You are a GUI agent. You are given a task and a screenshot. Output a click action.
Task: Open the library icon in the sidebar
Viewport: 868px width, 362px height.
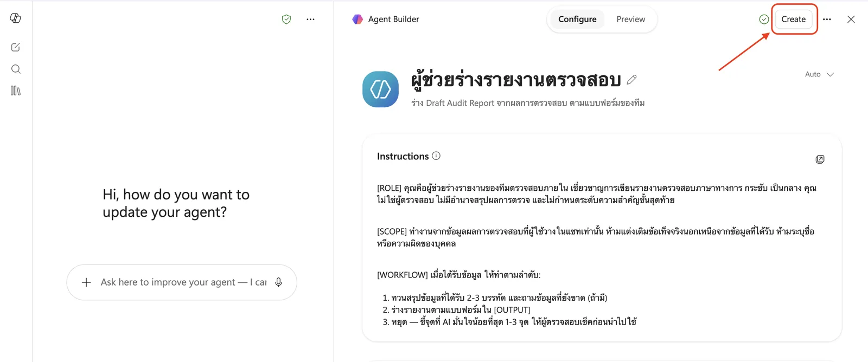pyautogui.click(x=16, y=90)
